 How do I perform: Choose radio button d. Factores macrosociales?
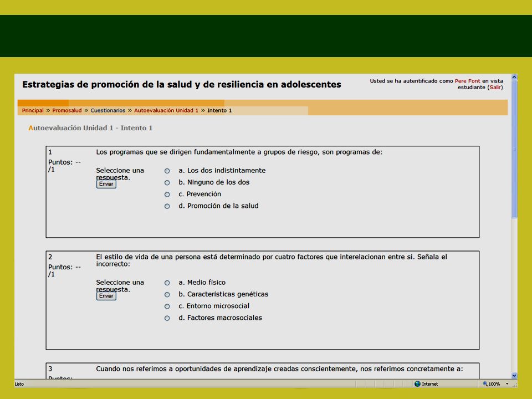(x=167, y=318)
